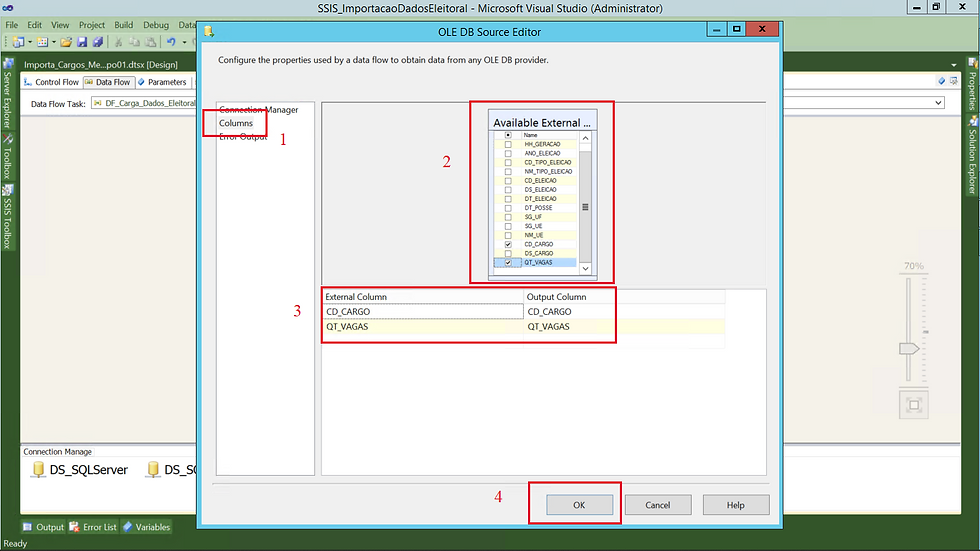Select the second DS_S connection manager icon
The width and height of the screenshot is (980, 551).
click(153, 470)
